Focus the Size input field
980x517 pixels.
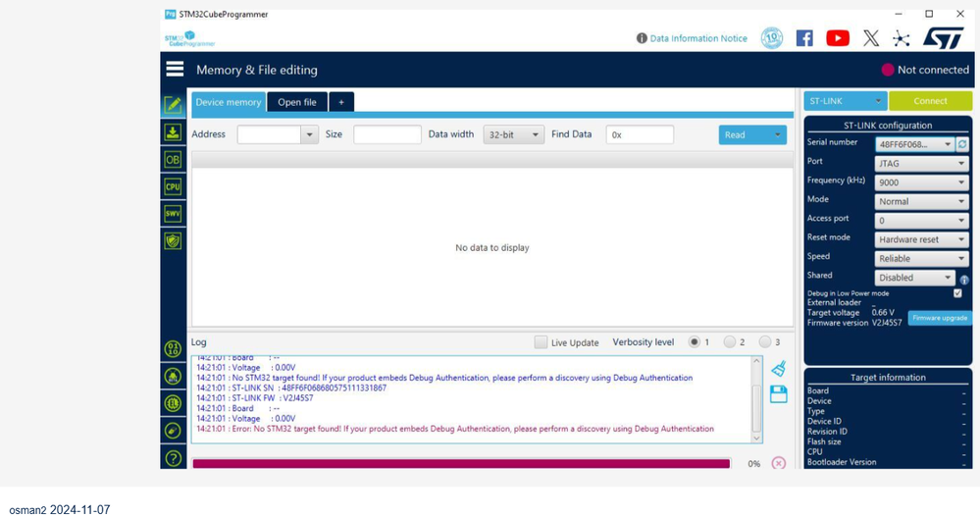[387, 134]
